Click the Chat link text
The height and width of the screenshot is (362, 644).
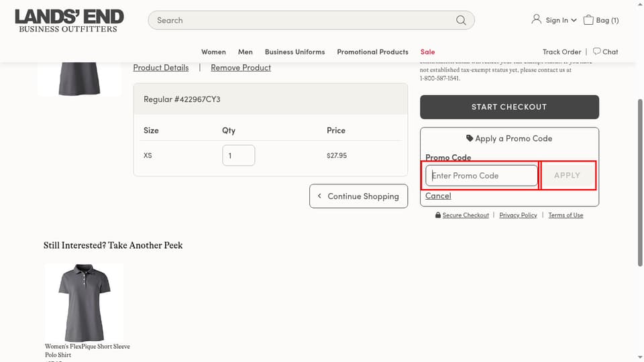click(610, 52)
